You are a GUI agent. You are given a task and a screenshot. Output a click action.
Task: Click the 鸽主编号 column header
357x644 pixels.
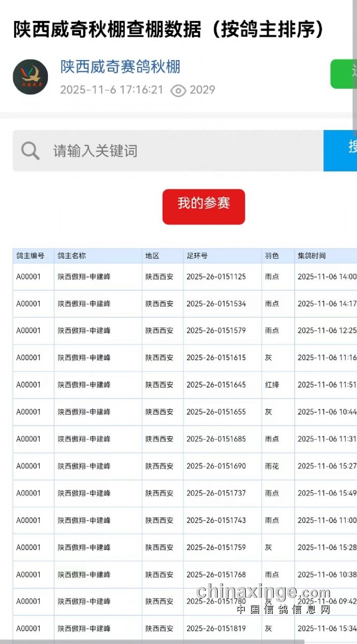[31, 256]
